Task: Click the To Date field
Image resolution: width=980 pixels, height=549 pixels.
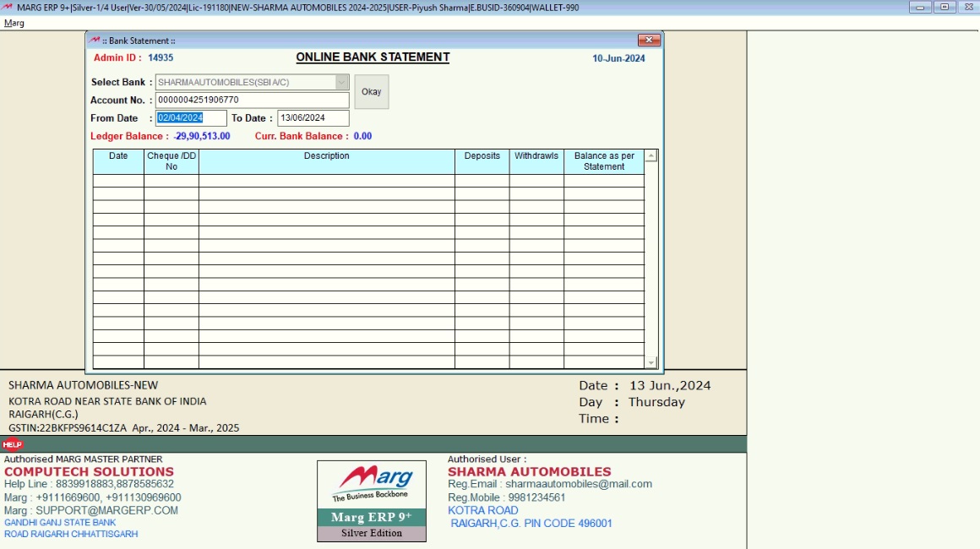Action: (313, 118)
